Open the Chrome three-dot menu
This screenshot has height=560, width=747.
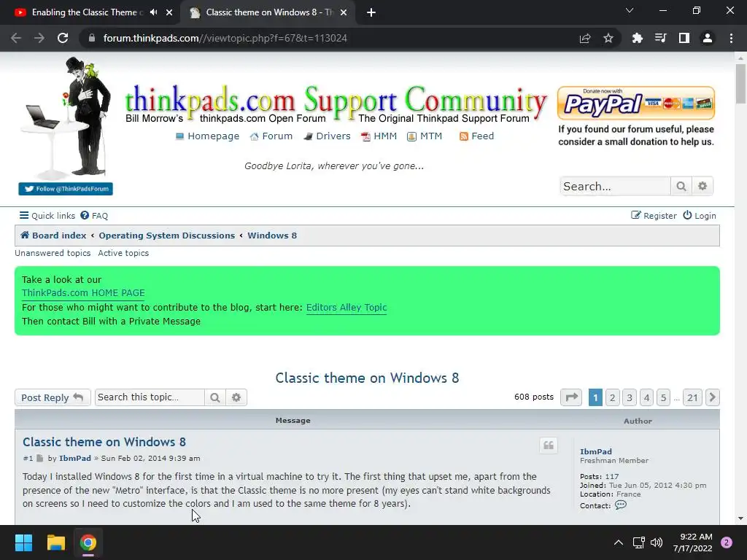731,38
